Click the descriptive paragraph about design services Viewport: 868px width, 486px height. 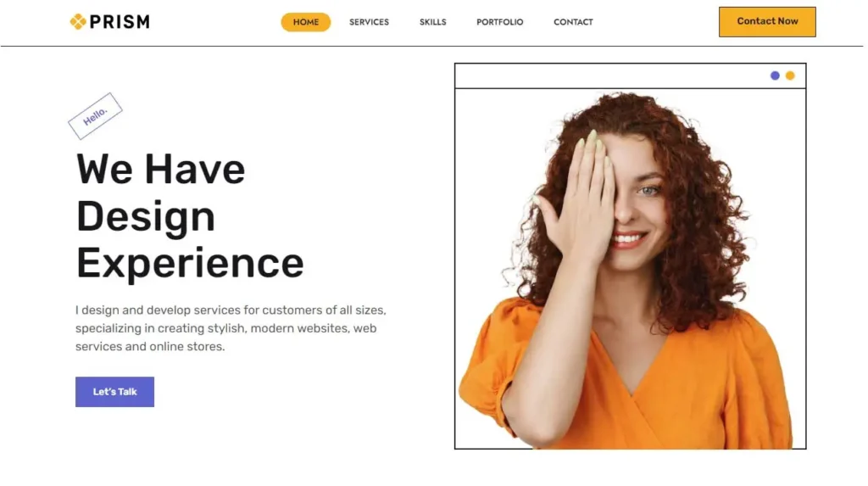point(231,328)
